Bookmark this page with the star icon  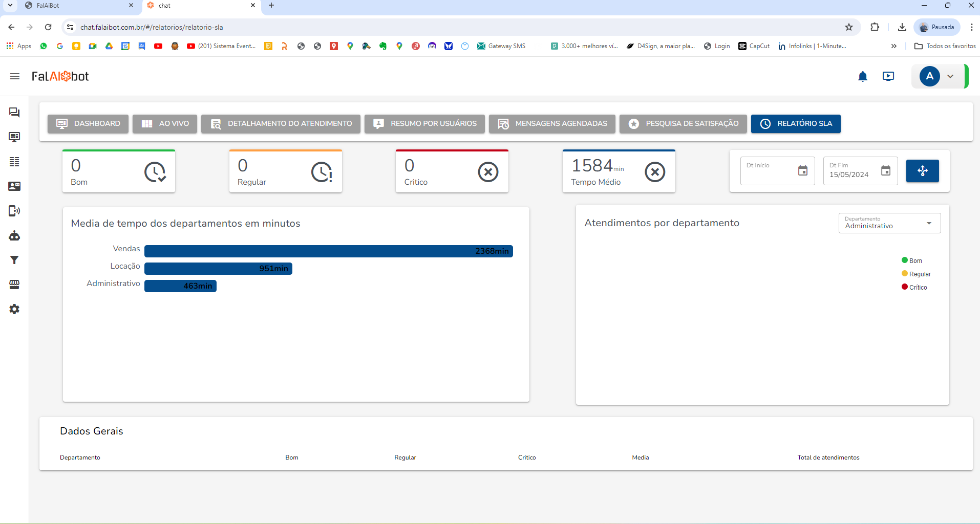pyautogui.click(x=849, y=27)
